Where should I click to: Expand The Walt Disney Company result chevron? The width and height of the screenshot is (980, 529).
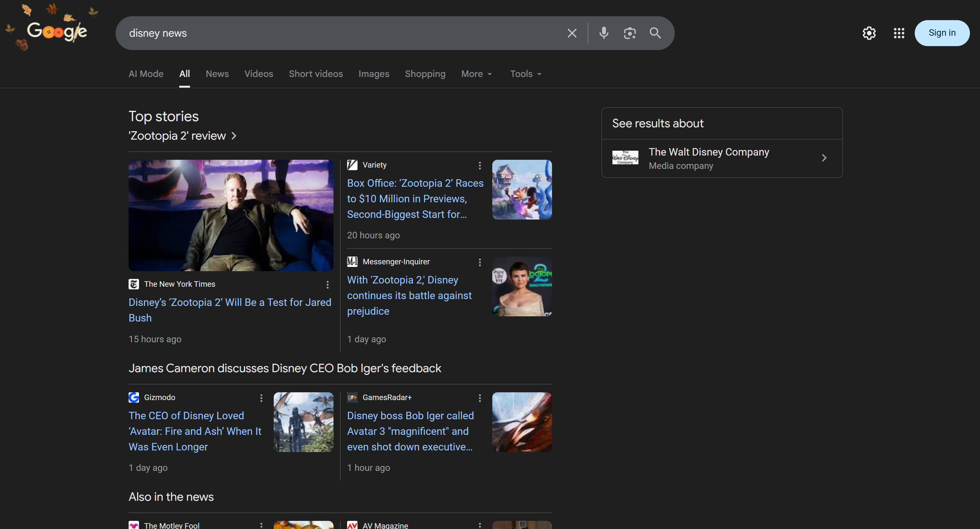[823, 157]
